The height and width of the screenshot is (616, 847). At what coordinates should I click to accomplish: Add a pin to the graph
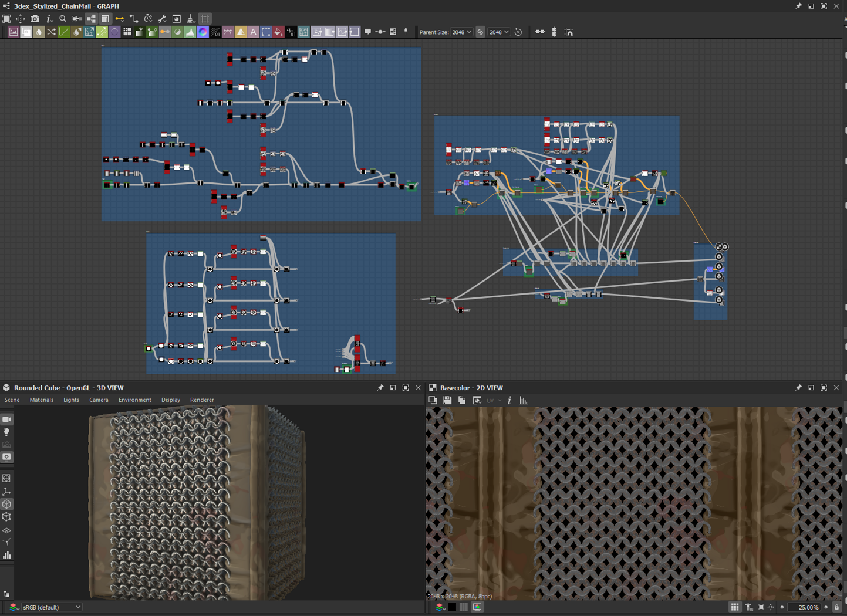tap(406, 32)
